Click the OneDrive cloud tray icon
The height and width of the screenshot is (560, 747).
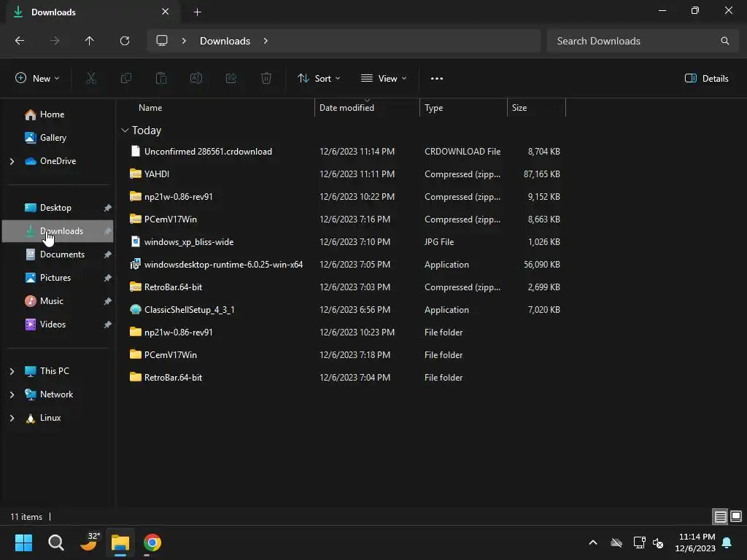[616, 542]
